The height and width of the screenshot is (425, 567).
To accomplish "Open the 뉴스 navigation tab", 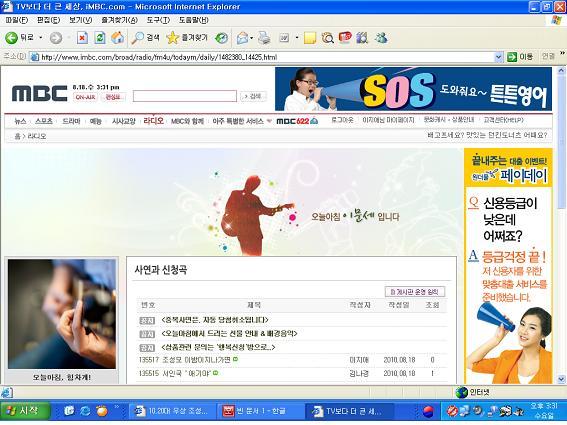I will click(x=20, y=121).
